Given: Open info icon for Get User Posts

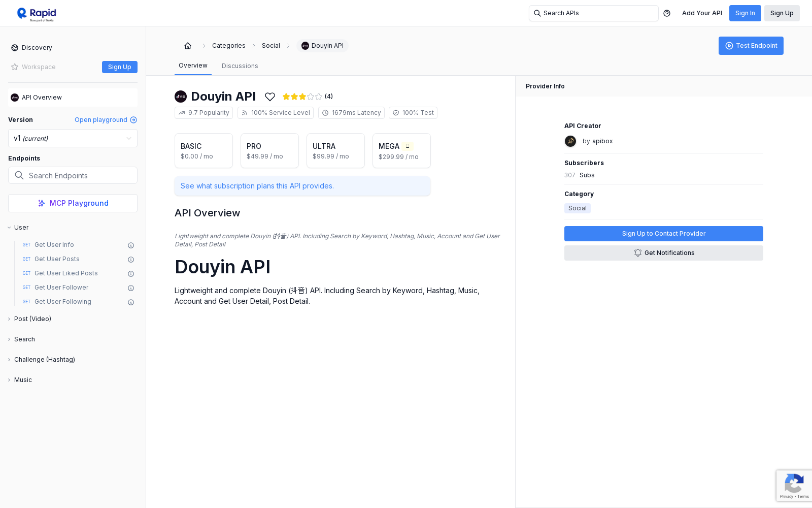Looking at the screenshot, I should [131, 260].
